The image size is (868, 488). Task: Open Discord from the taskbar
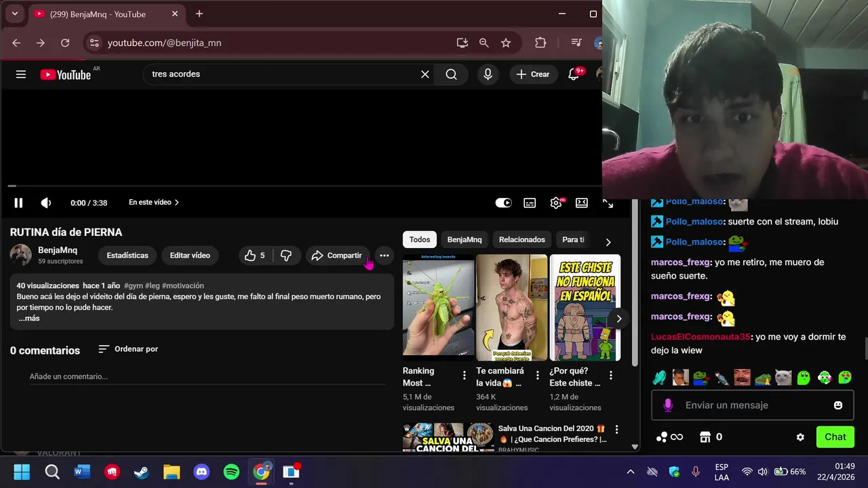point(201,472)
